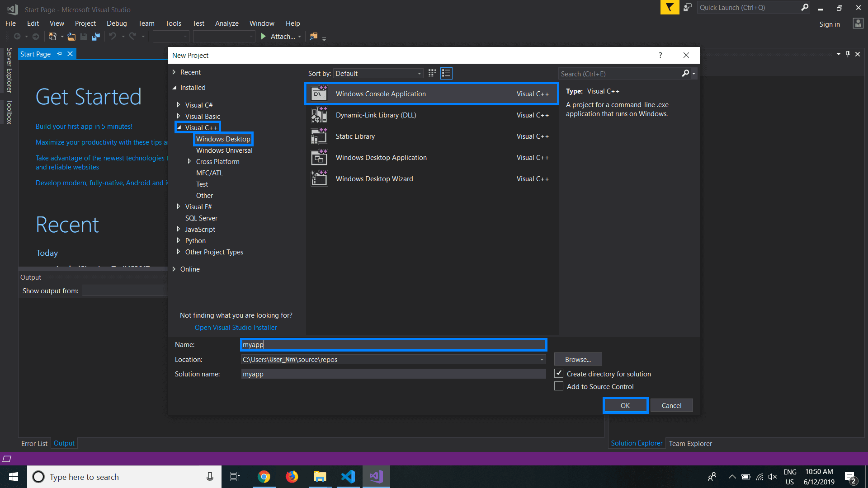
Task: Click the Windows Desktop Wizard icon
Action: (319, 179)
